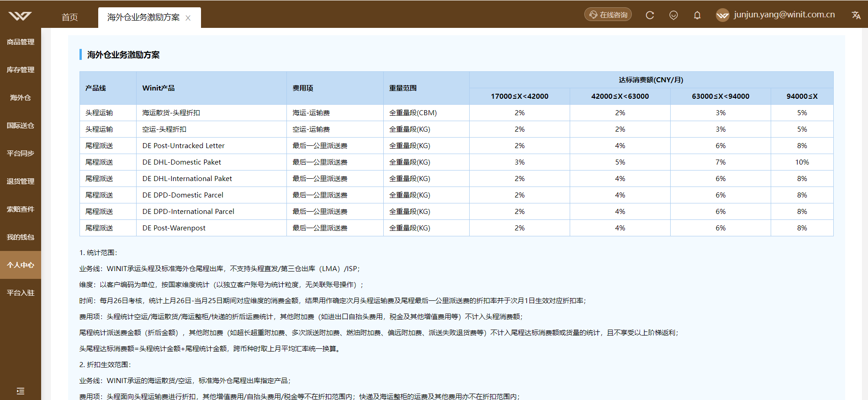Open 我的钱包 in sidebar

click(21, 237)
